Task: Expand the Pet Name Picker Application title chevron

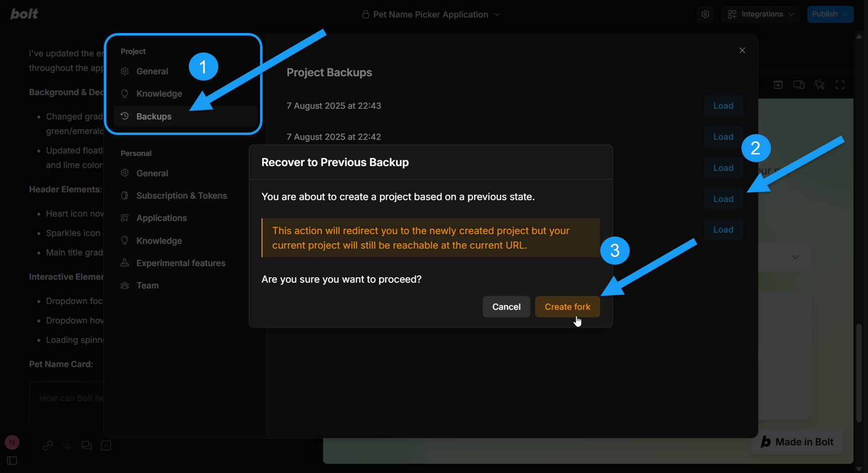Action: click(x=497, y=15)
